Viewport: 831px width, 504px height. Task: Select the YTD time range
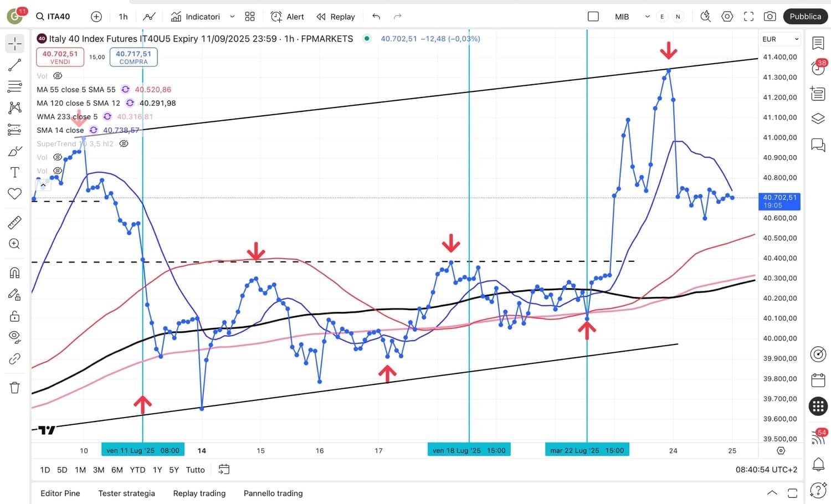137,470
